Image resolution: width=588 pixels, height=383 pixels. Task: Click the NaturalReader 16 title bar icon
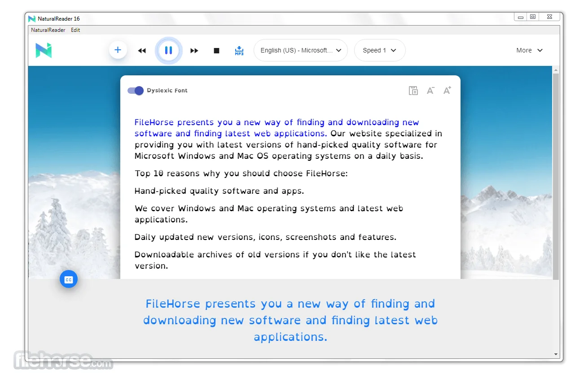click(x=31, y=19)
